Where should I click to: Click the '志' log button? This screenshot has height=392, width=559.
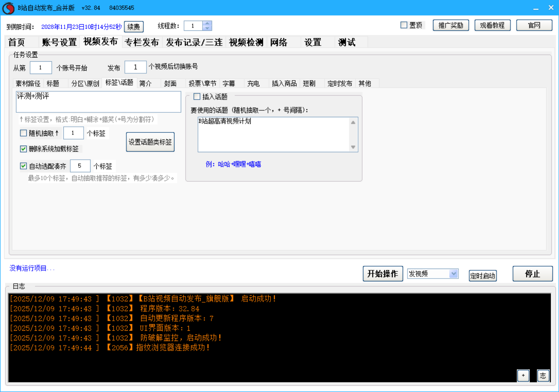pyautogui.click(x=543, y=375)
